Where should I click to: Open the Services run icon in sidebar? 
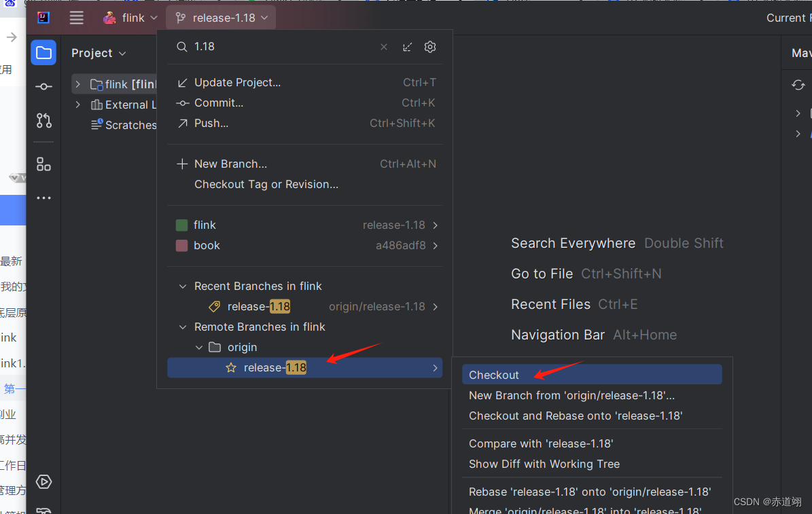[x=43, y=482]
